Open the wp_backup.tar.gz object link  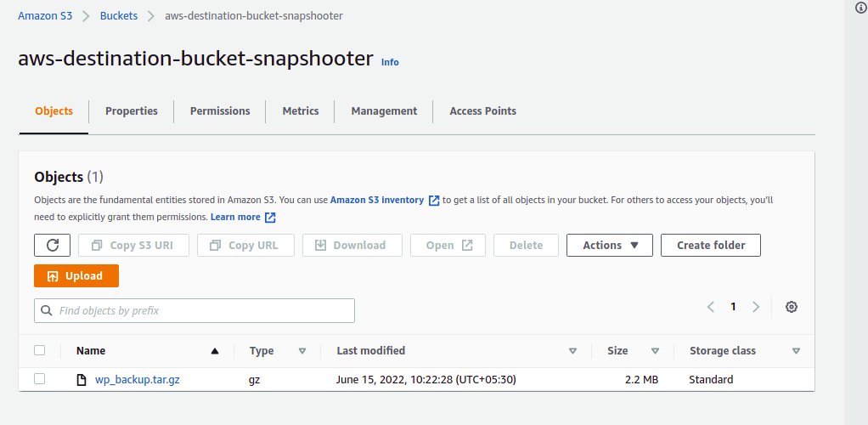coord(138,380)
